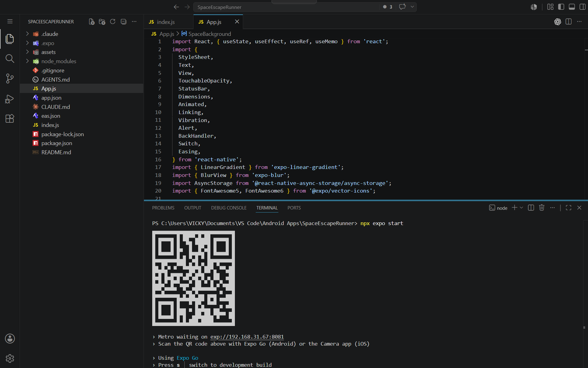Open README.md in the Explorer

coord(81,152)
